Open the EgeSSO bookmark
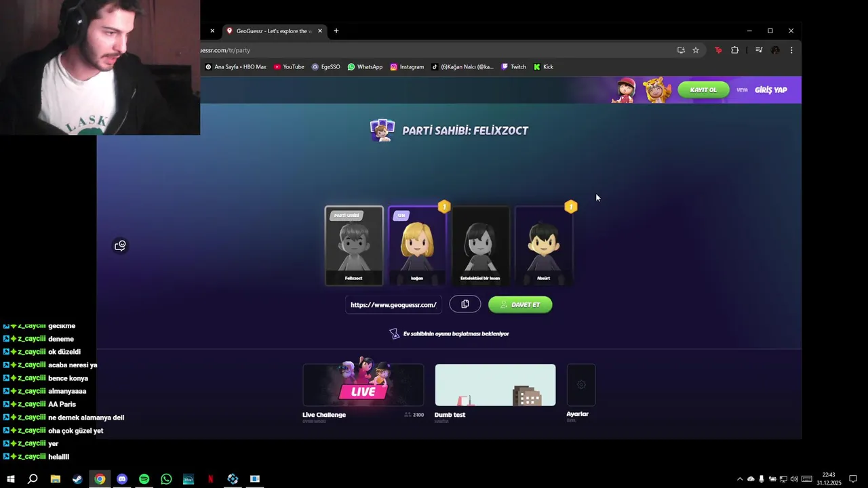 click(325, 67)
